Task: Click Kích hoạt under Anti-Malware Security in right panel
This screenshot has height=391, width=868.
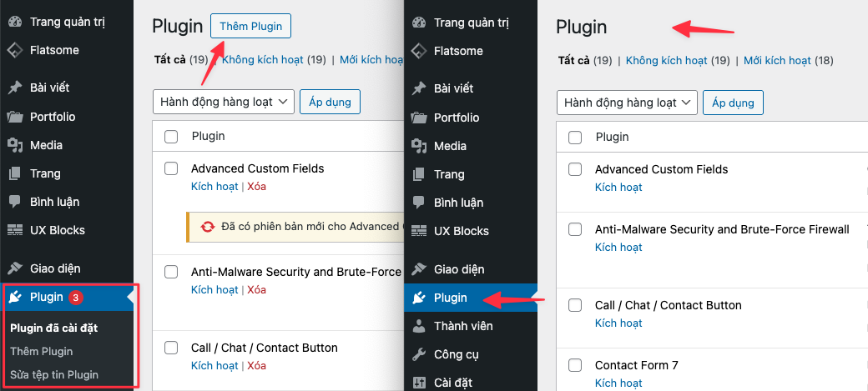Action: tap(618, 248)
